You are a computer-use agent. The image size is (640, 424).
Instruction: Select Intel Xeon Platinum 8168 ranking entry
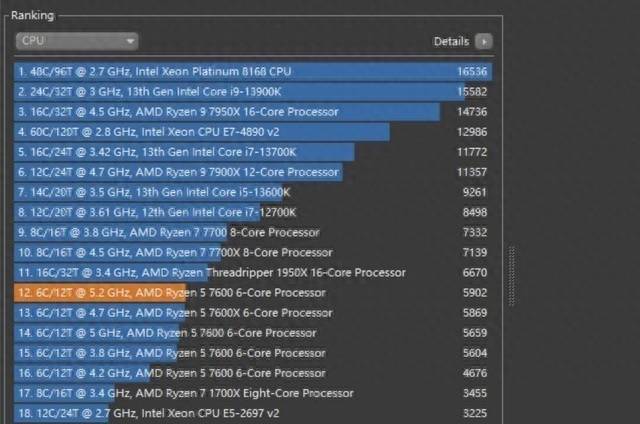[253, 71]
